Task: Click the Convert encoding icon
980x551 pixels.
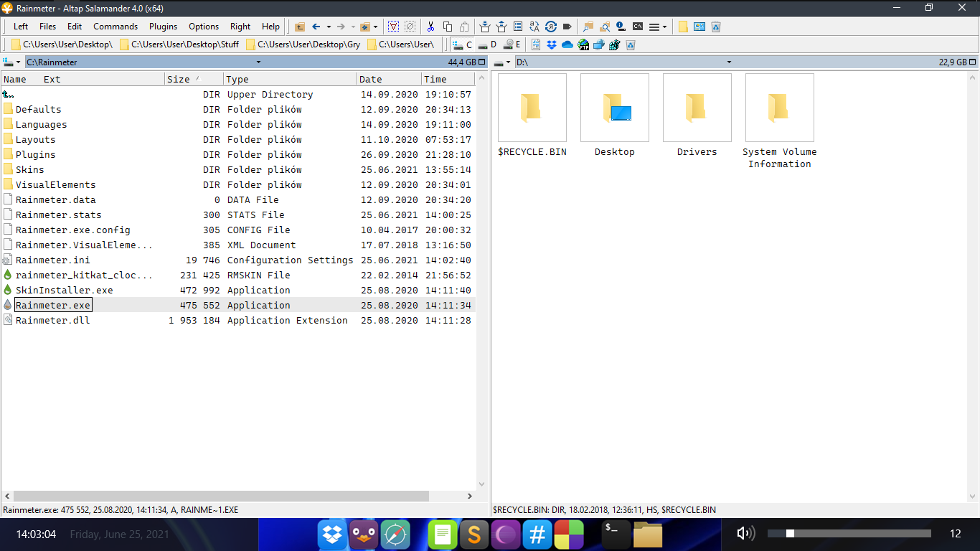Action: coord(551,27)
